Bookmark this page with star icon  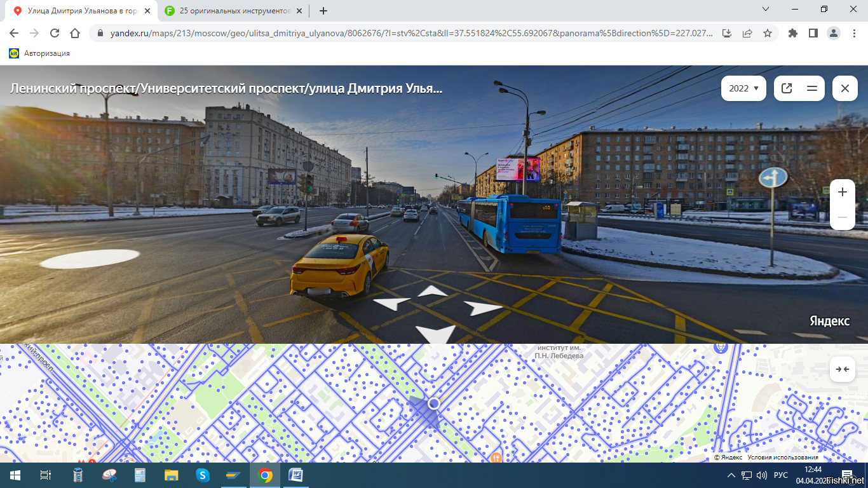pyautogui.click(x=768, y=33)
